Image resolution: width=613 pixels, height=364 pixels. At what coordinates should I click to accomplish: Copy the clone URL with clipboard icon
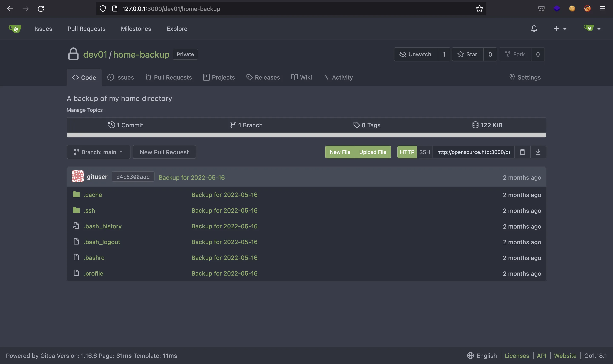point(522,152)
